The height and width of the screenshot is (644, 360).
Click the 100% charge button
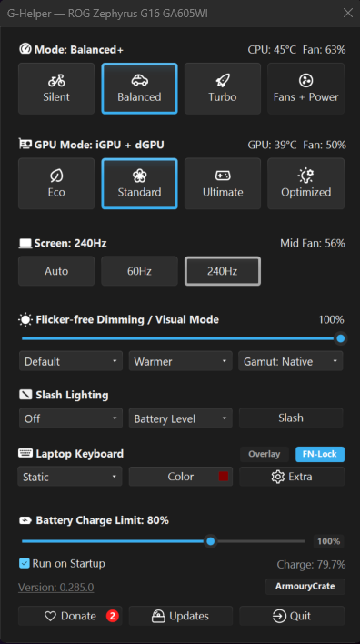[x=328, y=541]
